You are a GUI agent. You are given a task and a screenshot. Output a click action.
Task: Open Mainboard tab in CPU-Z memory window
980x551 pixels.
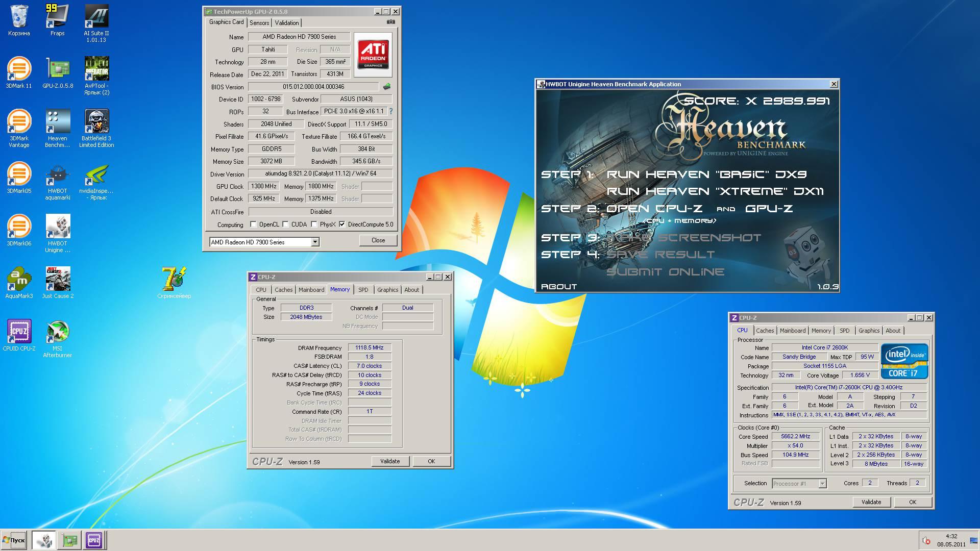311,290
